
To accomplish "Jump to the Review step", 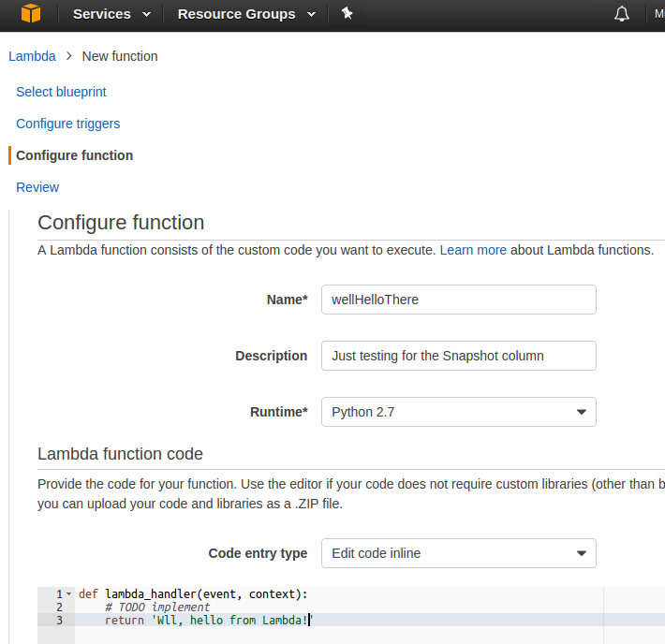I will click(x=37, y=187).
